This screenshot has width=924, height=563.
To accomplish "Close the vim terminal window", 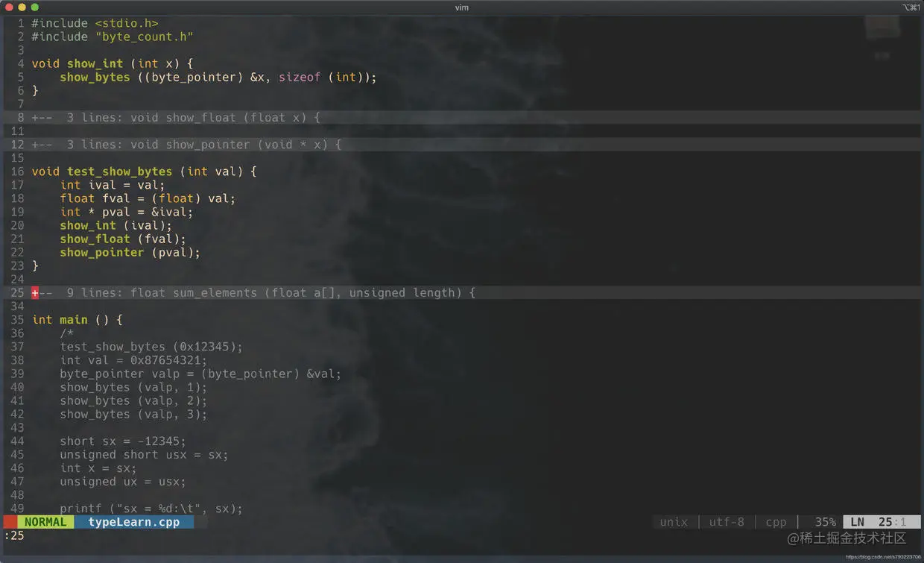I will pyautogui.click(x=10, y=7).
